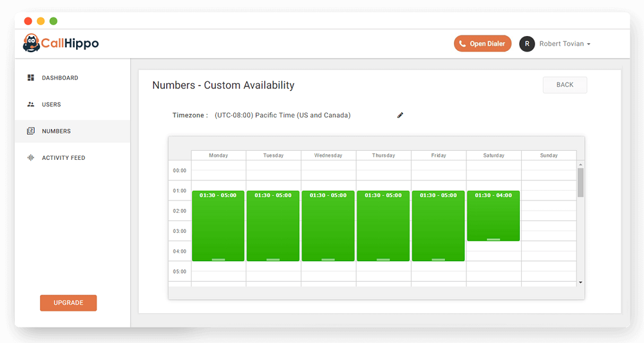Select Wednesday 01:30 - 05:00 slot
This screenshot has width=644, height=343.
tap(328, 226)
